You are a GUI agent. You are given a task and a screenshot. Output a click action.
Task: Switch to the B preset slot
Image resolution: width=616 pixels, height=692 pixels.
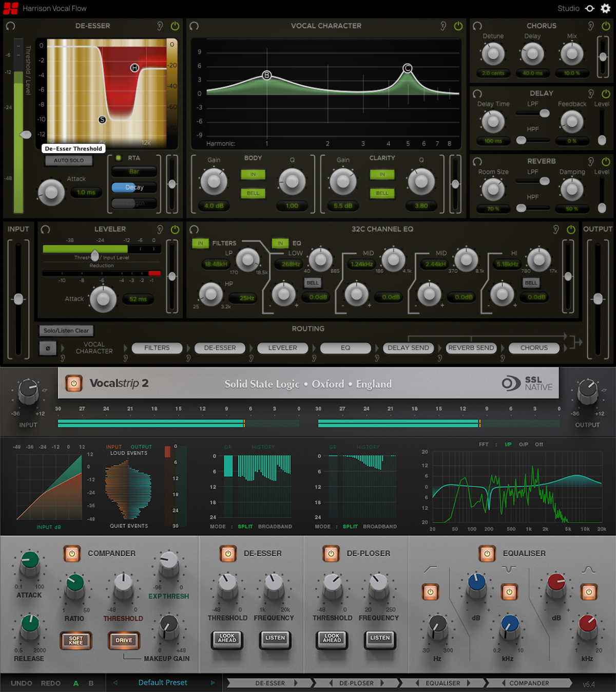tap(90, 683)
